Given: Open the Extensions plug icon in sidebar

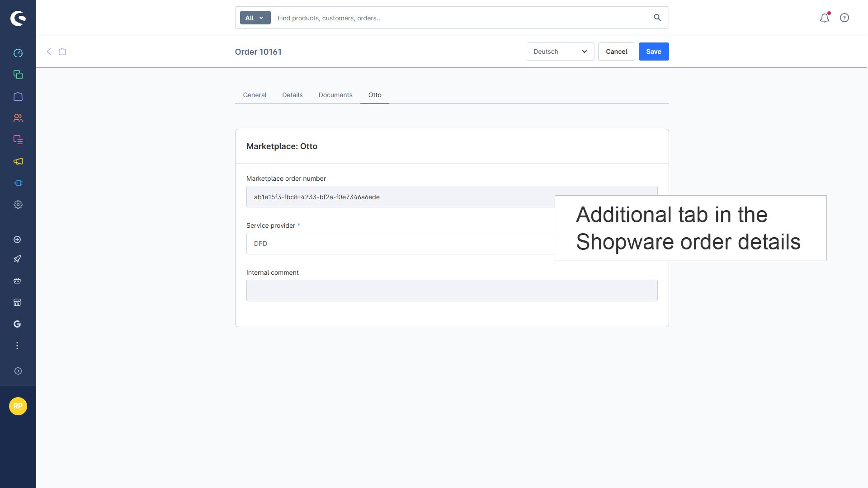Looking at the screenshot, I should click(x=18, y=183).
